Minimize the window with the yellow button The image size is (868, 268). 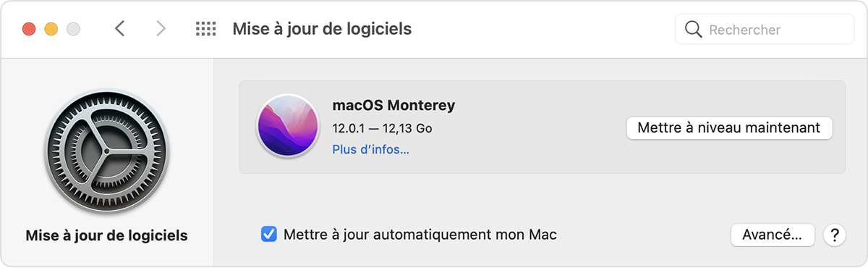click(51, 30)
